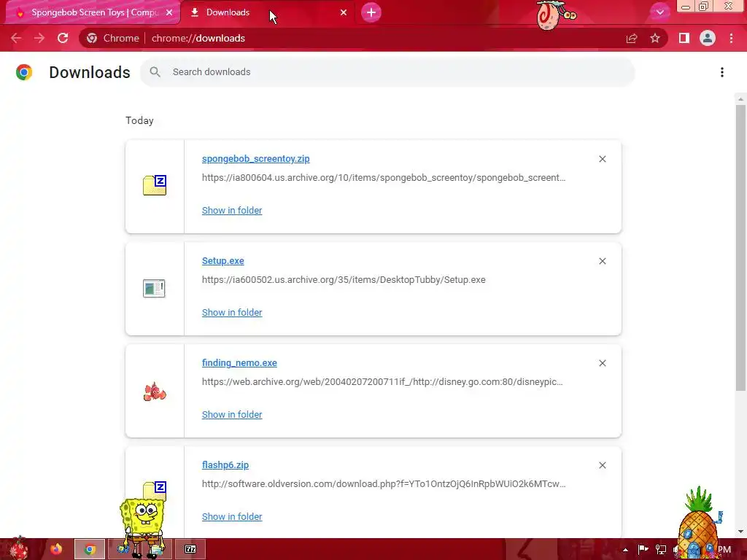The height and width of the screenshot is (560, 747).
Task: Open the Chrome profile avatar
Action: pos(708,38)
